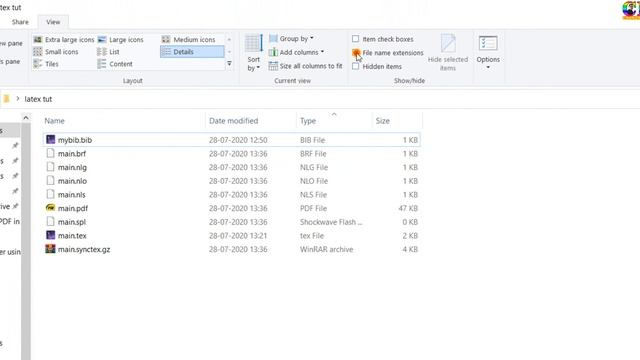This screenshot has width=640, height=360.
Task: Click the main.brf file name
Action: pos(72,154)
